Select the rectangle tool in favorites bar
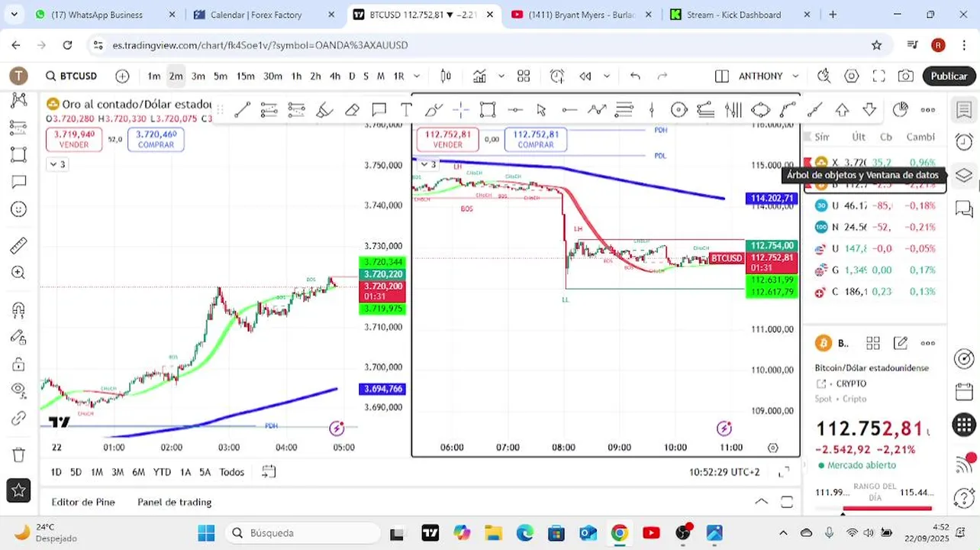The image size is (980, 550). point(488,110)
